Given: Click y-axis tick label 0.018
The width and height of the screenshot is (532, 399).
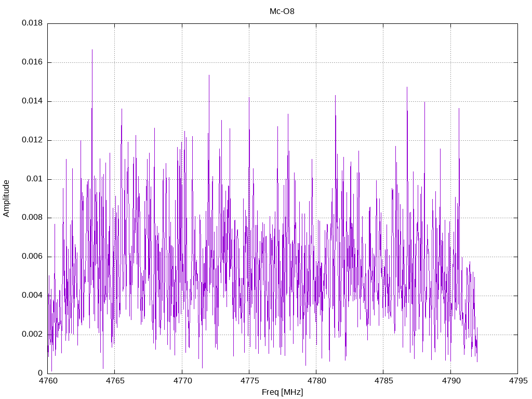Looking at the screenshot, I should (32, 23).
